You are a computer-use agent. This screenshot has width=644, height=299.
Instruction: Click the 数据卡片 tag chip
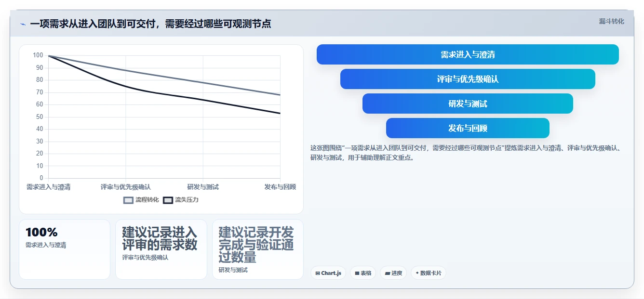pos(429,273)
